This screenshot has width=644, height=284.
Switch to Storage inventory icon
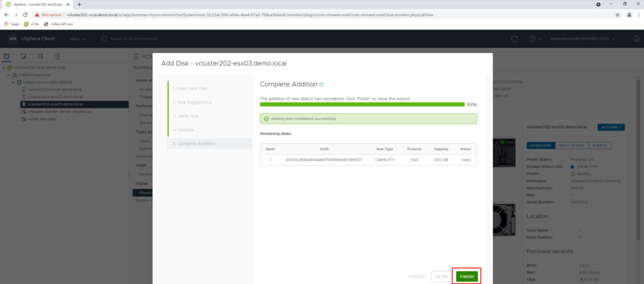click(x=40, y=56)
